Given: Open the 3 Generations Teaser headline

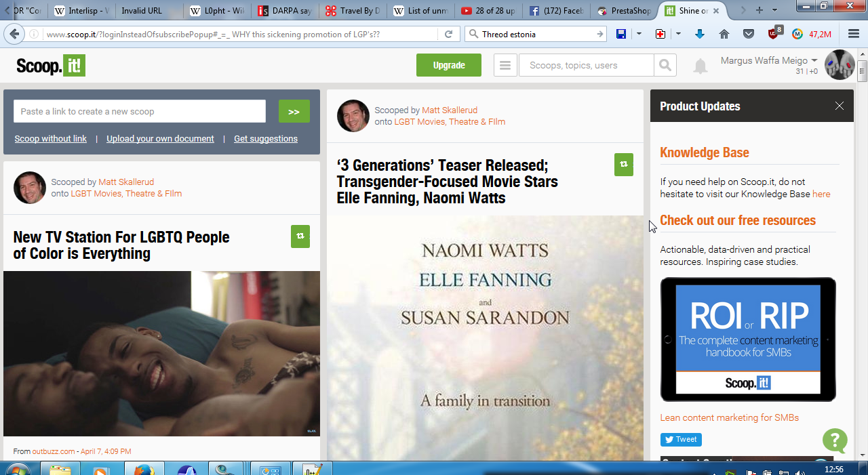Looking at the screenshot, I should pyautogui.click(x=448, y=182).
